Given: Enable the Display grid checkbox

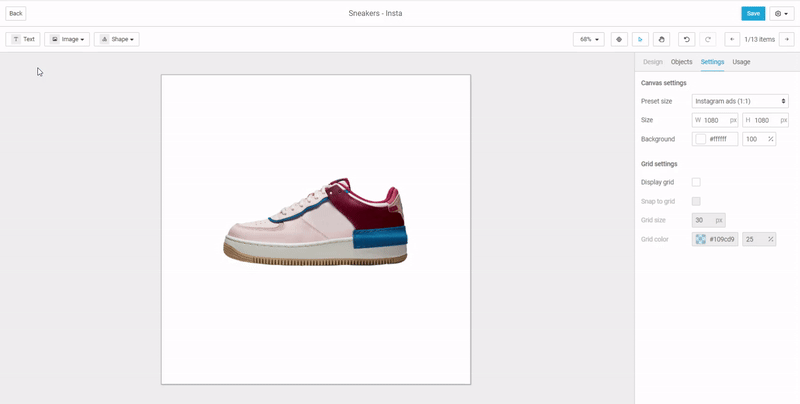Looking at the screenshot, I should pyautogui.click(x=696, y=182).
